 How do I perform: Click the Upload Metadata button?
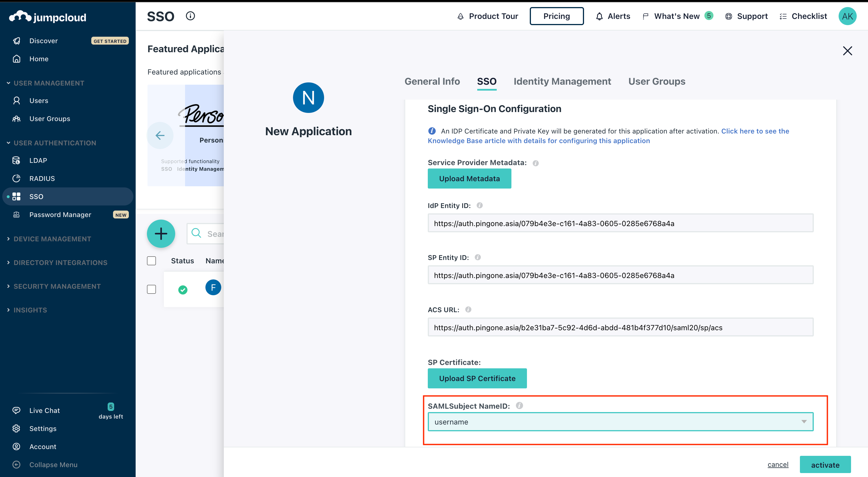[469, 178]
